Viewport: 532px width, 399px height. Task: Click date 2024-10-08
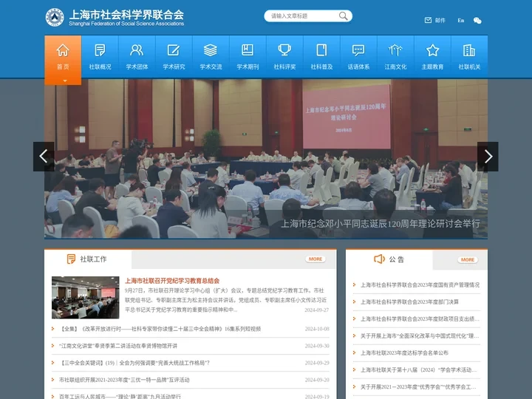tap(317, 329)
